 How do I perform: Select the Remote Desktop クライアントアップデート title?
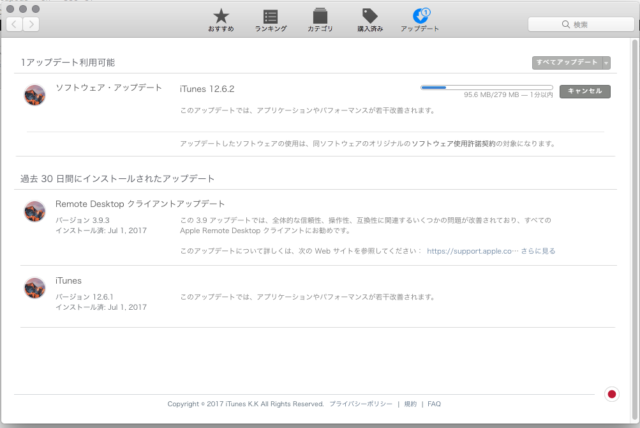tap(140, 204)
